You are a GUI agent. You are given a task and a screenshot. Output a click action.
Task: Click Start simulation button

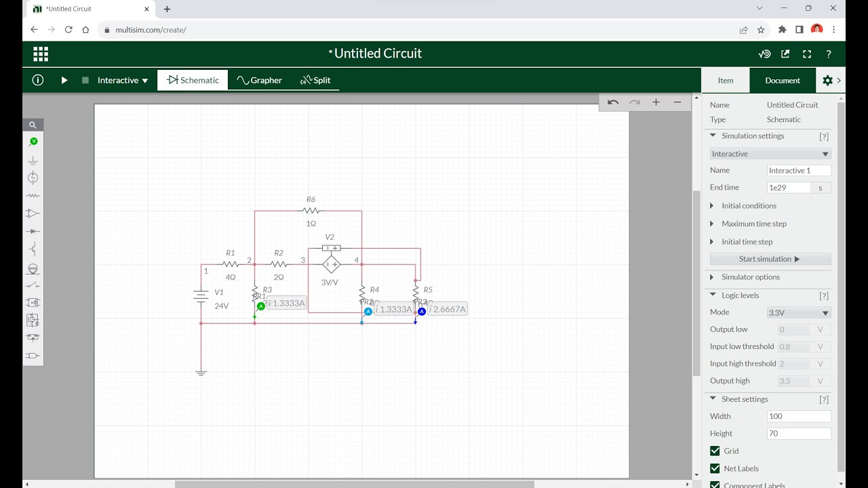point(770,259)
